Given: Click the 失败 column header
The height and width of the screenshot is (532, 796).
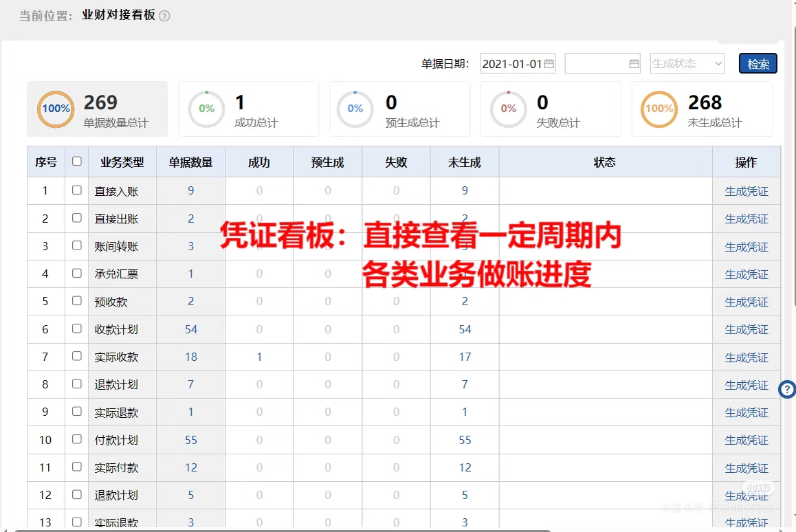Looking at the screenshot, I should (x=396, y=162).
